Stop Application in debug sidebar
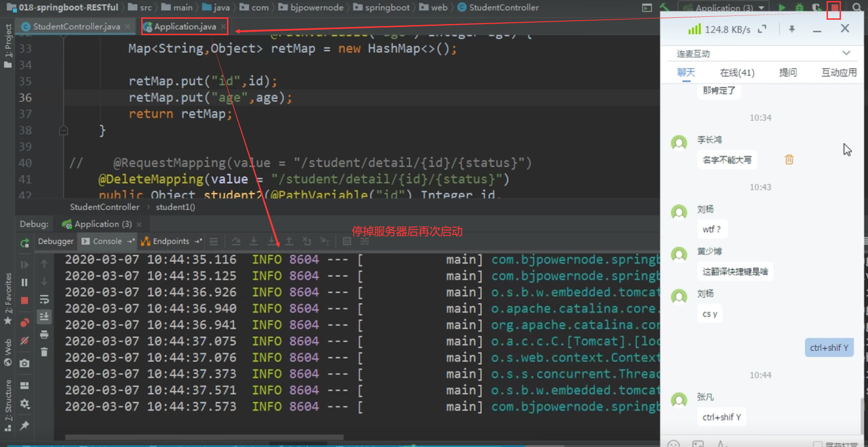 coord(25,301)
